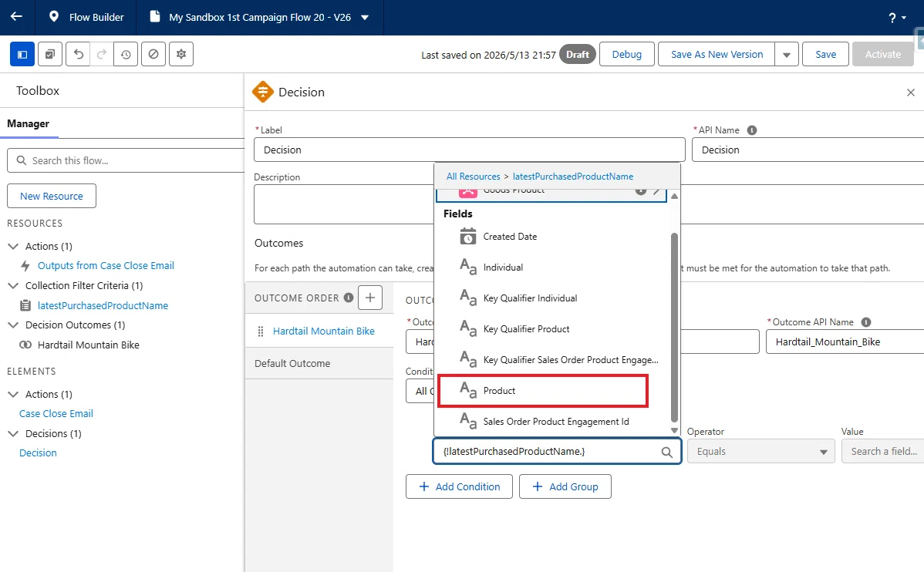This screenshot has width=924, height=572.
Task: Collapse Collection Filter Criteria (1)
Action: (13, 286)
